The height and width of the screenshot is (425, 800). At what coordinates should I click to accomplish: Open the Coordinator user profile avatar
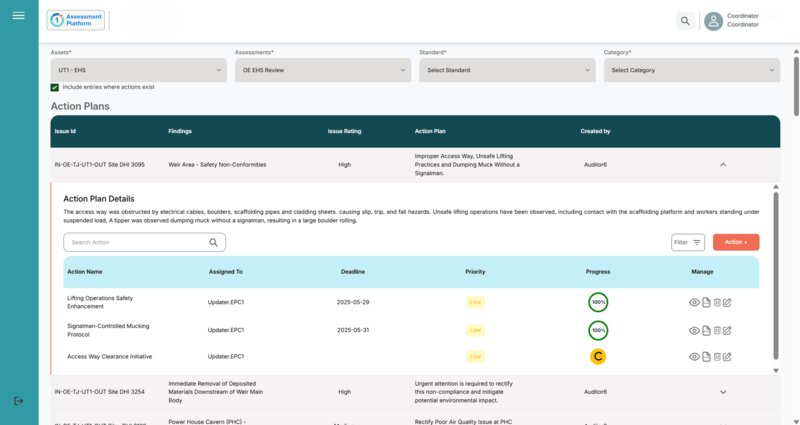click(713, 21)
